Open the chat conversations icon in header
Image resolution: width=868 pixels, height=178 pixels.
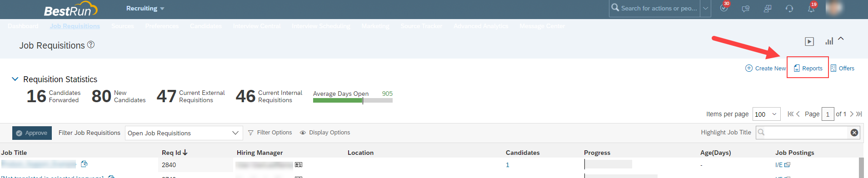coord(746,9)
